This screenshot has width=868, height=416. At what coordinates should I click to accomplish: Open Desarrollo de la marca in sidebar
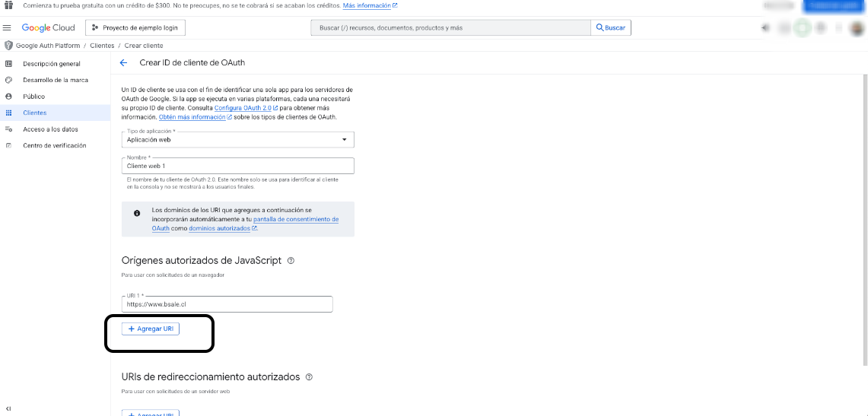(56, 80)
